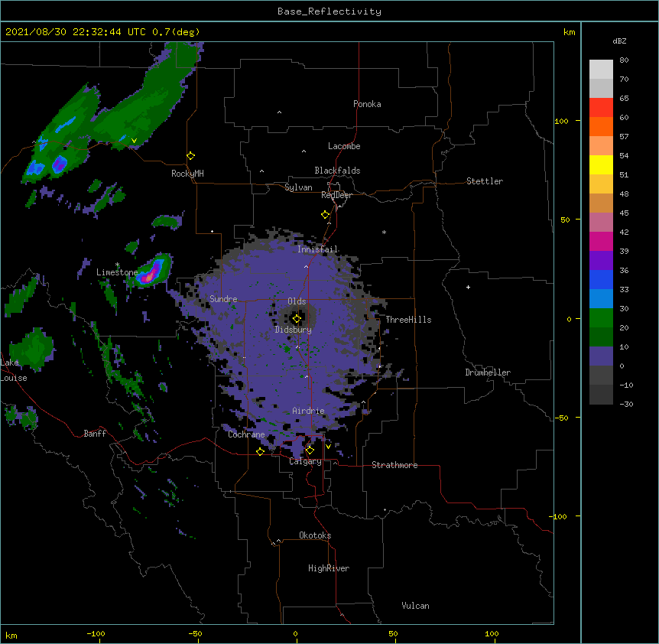Click the Cochrane city label
The width and height of the screenshot is (659, 644).
(x=246, y=434)
